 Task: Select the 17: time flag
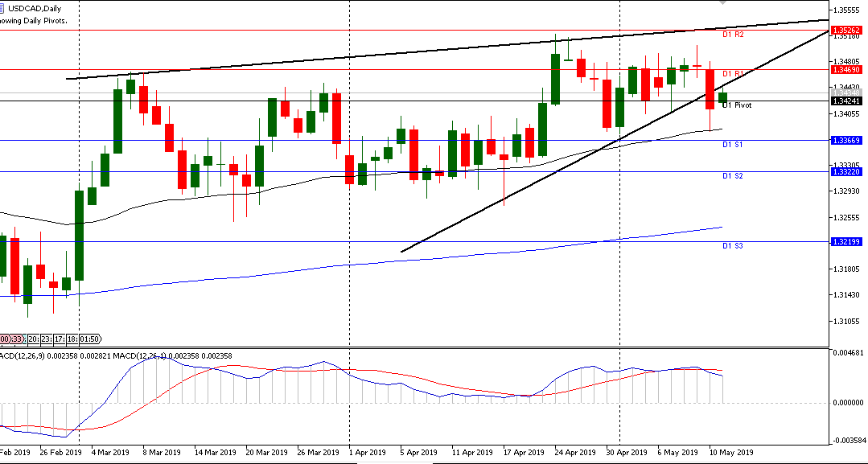[60, 339]
